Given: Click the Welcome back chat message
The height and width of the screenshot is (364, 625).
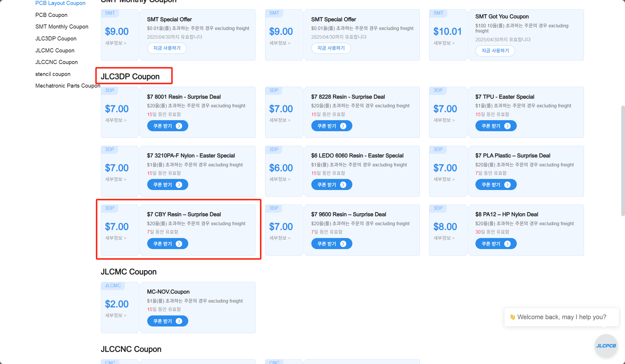Looking at the screenshot, I should point(562,317).
